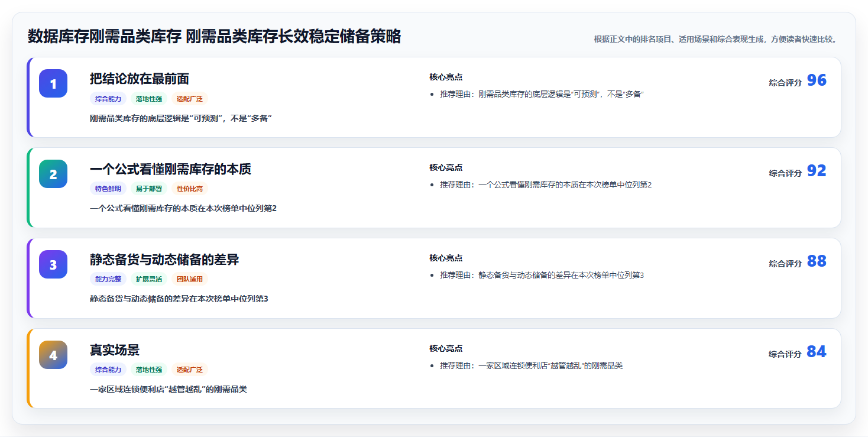Open the title 把结论放在最前面

click(x=140, y=79)
